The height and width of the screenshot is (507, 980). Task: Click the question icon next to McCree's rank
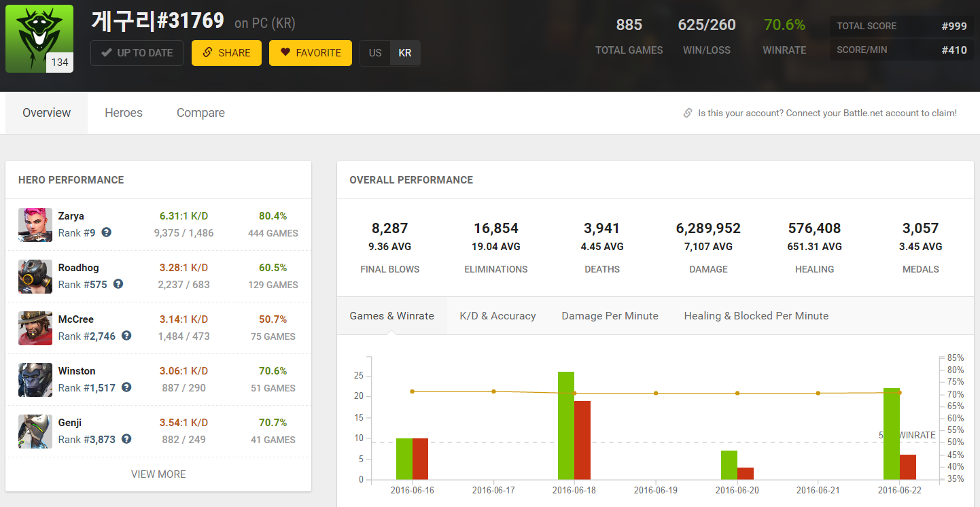pos(126,336)
